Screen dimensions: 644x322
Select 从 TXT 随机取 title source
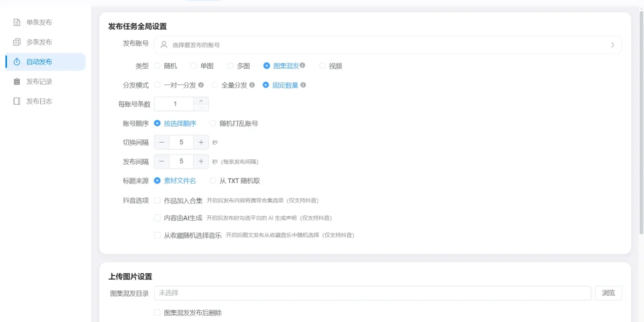213,181
